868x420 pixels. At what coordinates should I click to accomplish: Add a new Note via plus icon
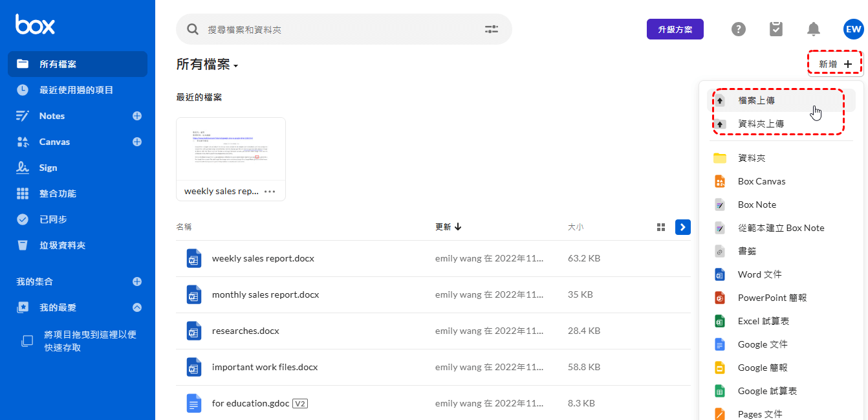point(137,116)
